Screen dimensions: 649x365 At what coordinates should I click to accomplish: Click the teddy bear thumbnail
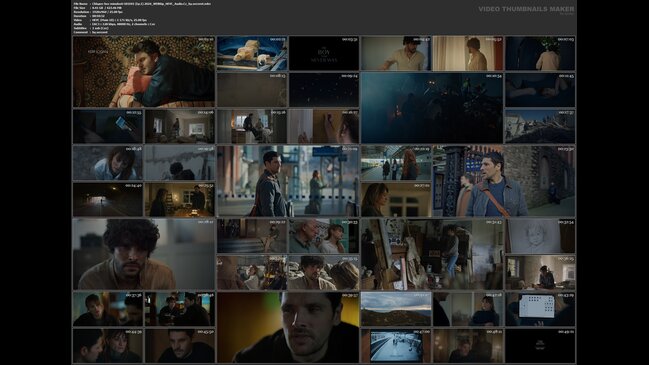[x=252, y=53]
